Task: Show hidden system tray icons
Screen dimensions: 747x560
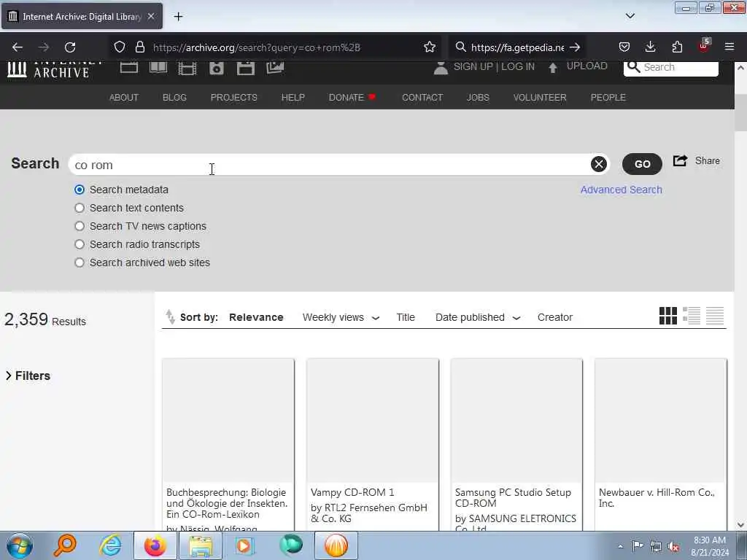Action: tap(620, 546)
